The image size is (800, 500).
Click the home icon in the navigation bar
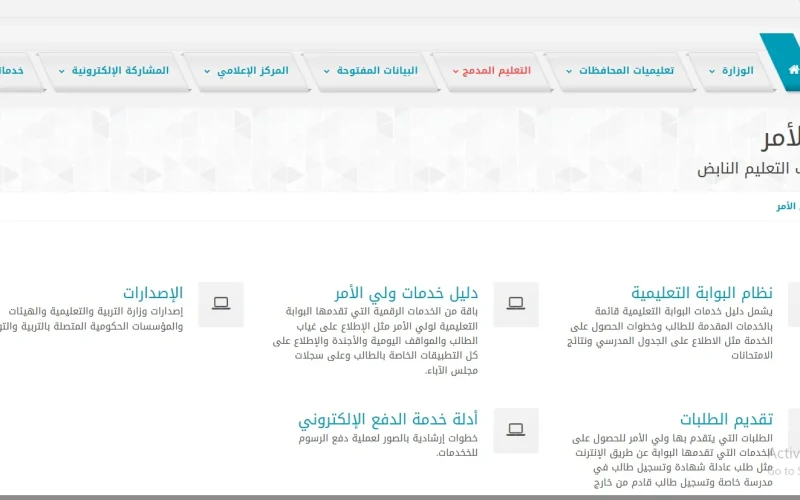tap(793, 70)
